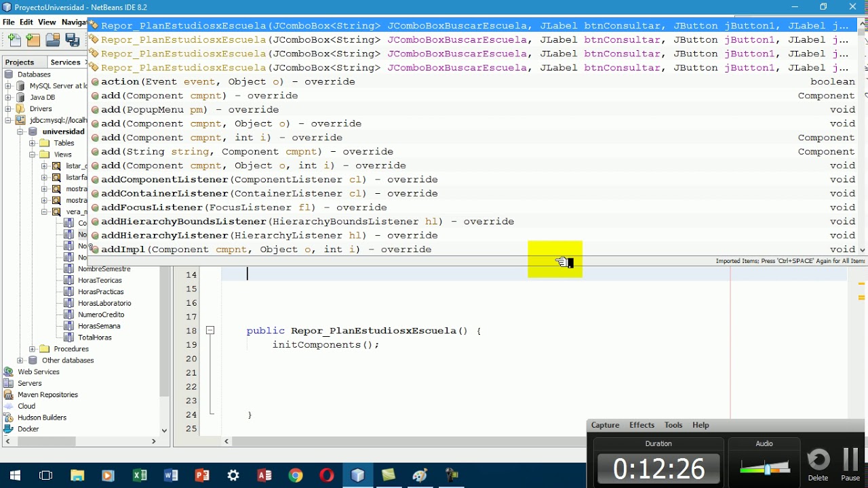Select the Databases node icon
This screenshot has width=868, height=488.
point(9,75)
